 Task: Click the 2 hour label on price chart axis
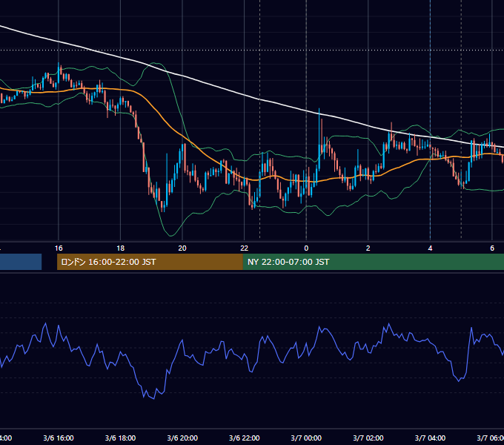coord(368,248)
